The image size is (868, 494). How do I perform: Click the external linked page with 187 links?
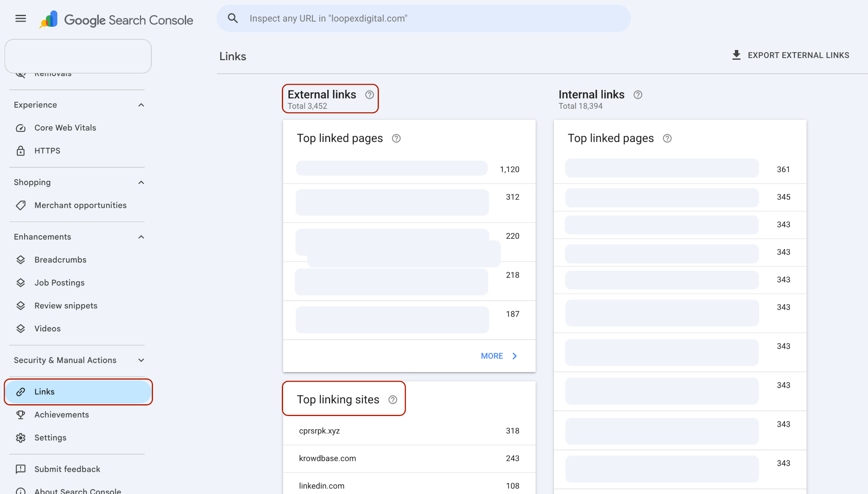[x=409, y=320]
